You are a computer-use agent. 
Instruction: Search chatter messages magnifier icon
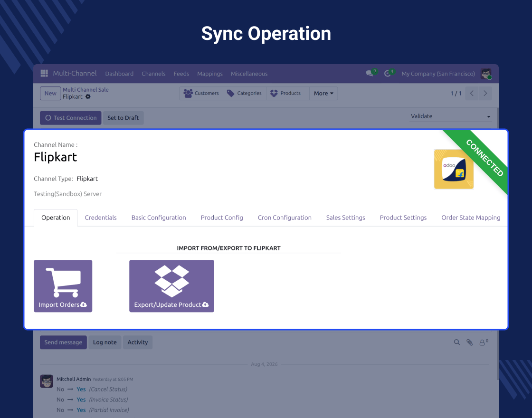coord(457,342)
